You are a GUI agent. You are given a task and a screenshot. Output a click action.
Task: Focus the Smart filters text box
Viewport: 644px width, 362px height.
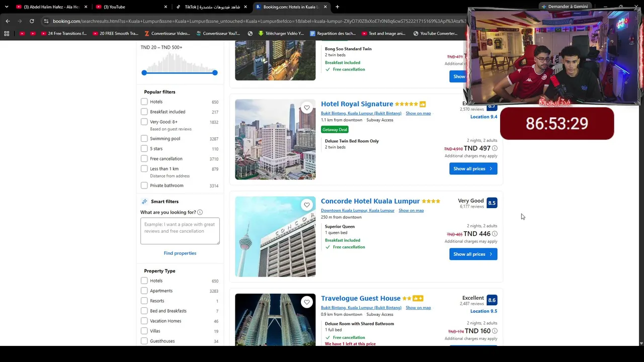point(180,231)
